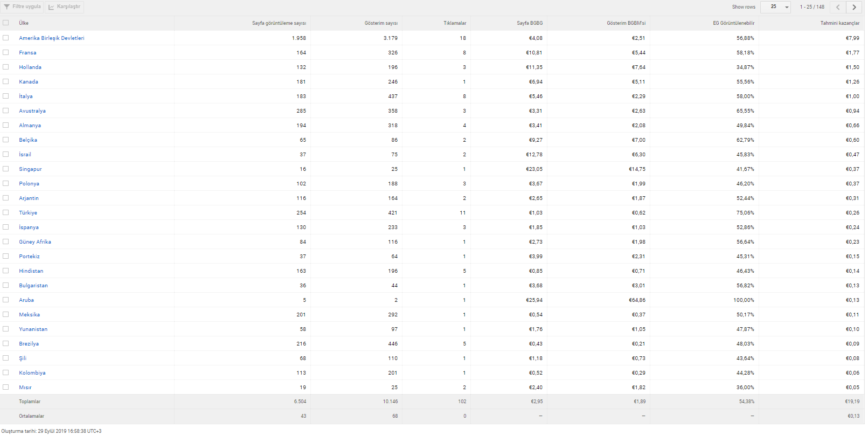Image resolution: width=868 pixels, height=435 pixels.
Task: Check the Fransa row checkbox
Action: pos(6,52)
